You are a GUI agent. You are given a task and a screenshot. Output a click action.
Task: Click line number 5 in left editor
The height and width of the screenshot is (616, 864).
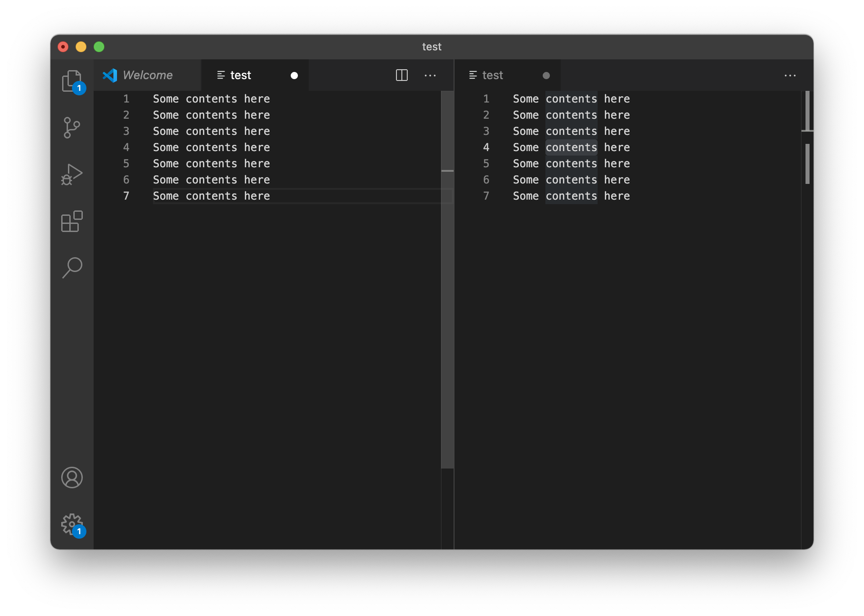click(126, 164)
